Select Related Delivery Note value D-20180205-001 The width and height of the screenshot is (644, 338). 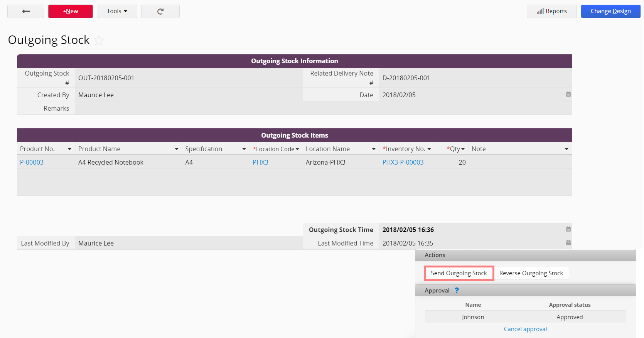(x=406, y=78)
